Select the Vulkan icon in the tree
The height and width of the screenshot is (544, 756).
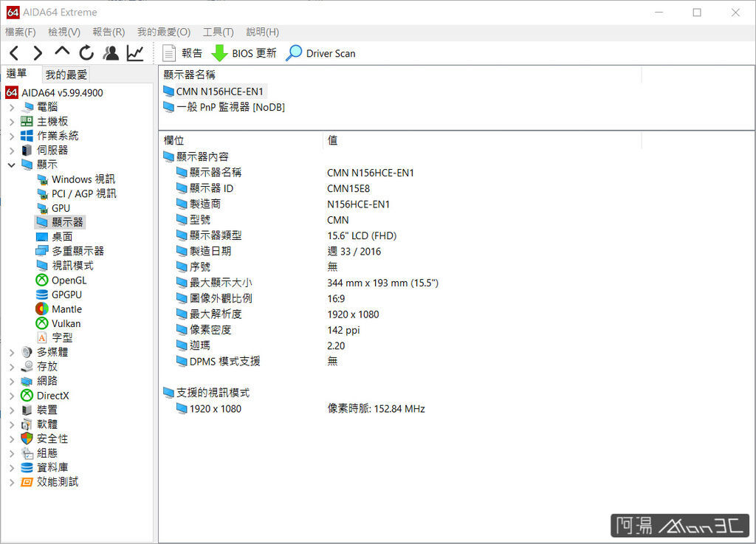(42, 323)
